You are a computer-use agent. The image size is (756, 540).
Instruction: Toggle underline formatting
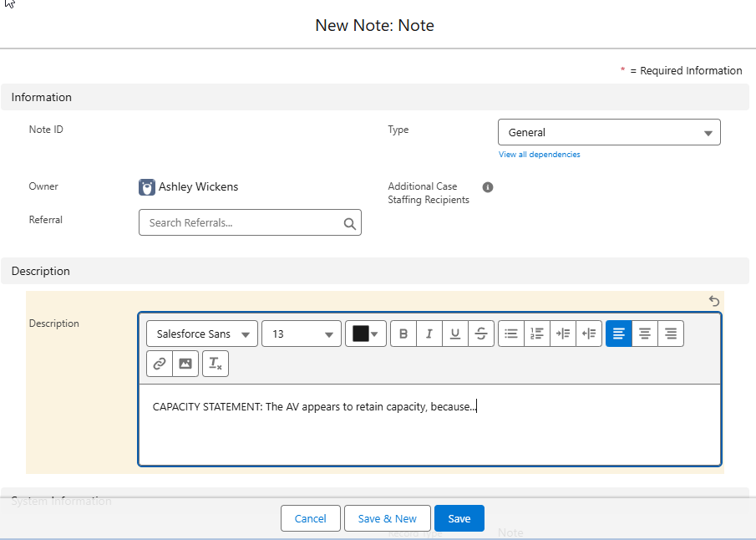click(454, 334)
